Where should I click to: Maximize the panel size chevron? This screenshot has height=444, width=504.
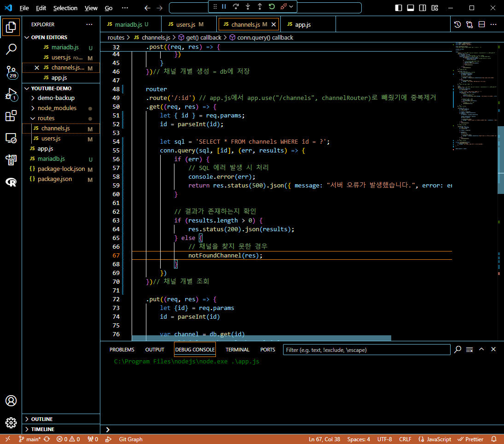(x=481, y=350)
